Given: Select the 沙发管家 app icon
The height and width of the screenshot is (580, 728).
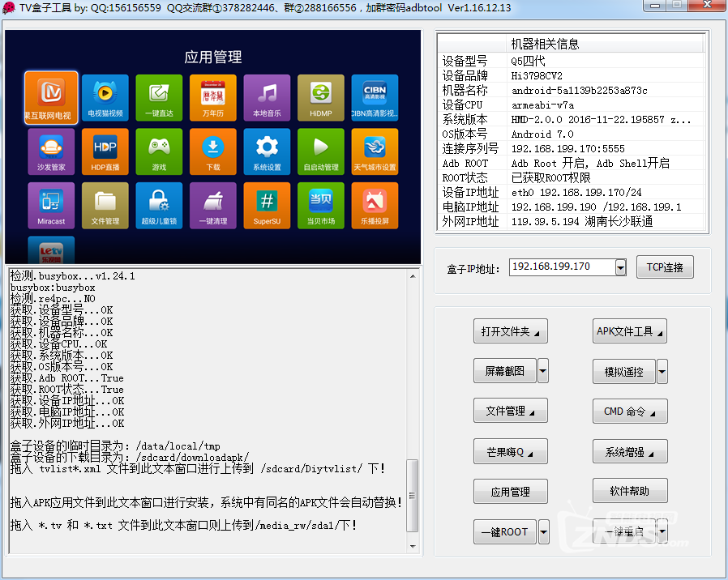Looking at the screenshot, I should [51, 151].
